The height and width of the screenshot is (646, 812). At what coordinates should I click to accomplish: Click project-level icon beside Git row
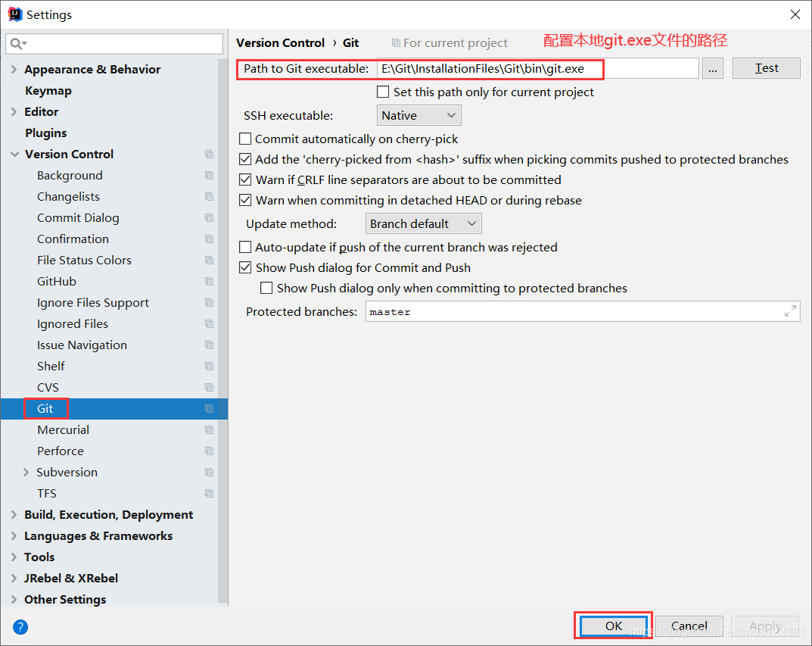pos(209,409)
